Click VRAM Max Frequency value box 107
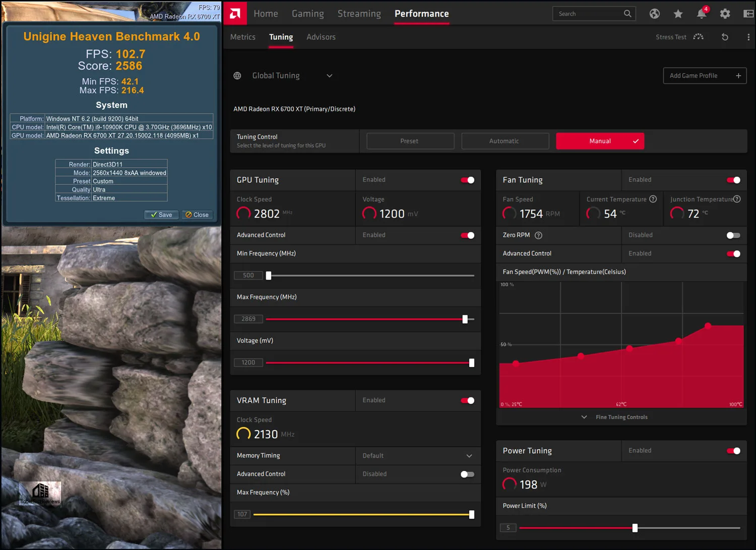This screenshot has width=756, height=550. 242,514
